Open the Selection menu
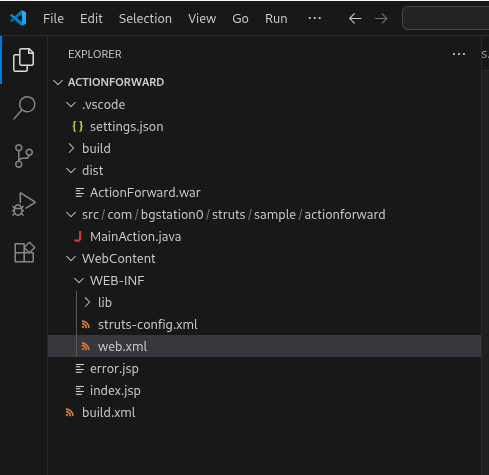The image size is (489, 475). (145, 19)
